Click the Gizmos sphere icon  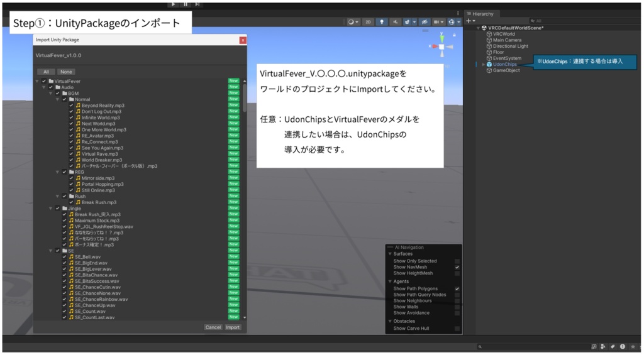pos(452,22)
